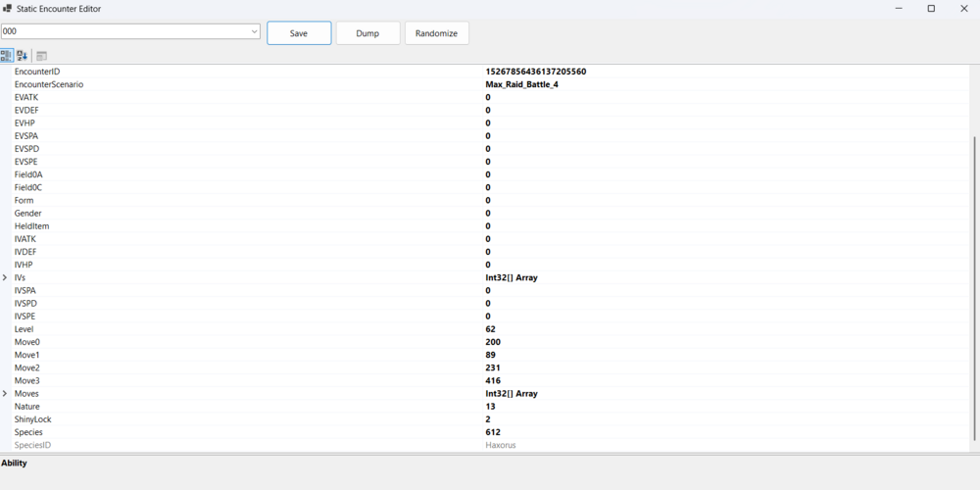Click the EncounterID value field
The height and width of the screenshot is (490, 980).
tap(535, 72)
